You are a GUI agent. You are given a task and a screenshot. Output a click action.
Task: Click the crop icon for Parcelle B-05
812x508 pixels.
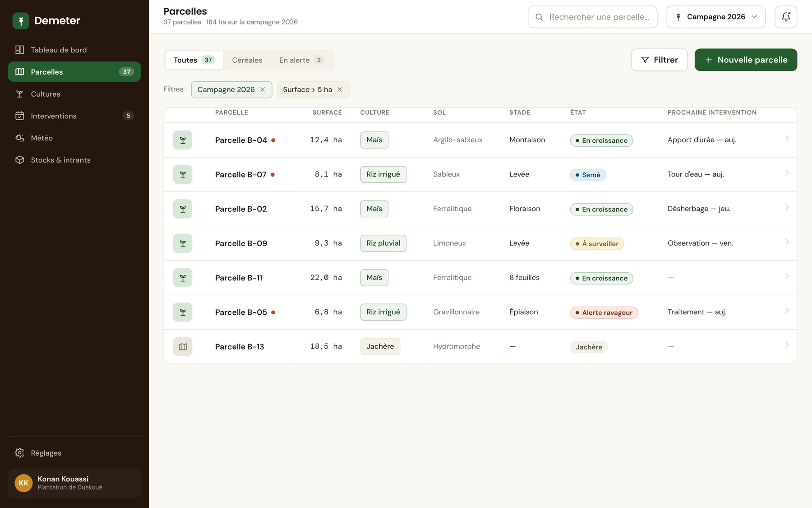183,312
